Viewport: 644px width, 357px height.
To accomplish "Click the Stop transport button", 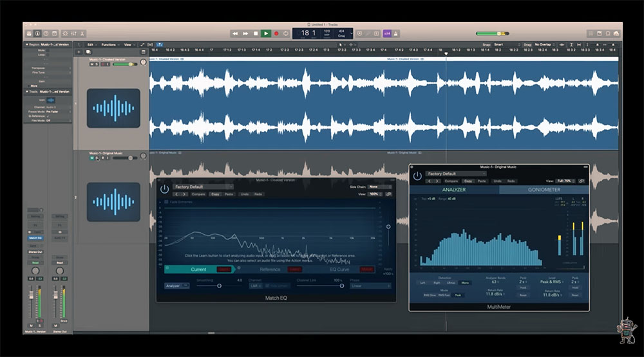I will click(256, 33).
